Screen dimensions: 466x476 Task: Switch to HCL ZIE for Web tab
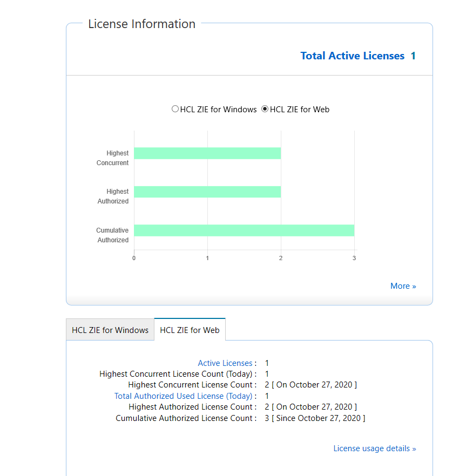190,330
